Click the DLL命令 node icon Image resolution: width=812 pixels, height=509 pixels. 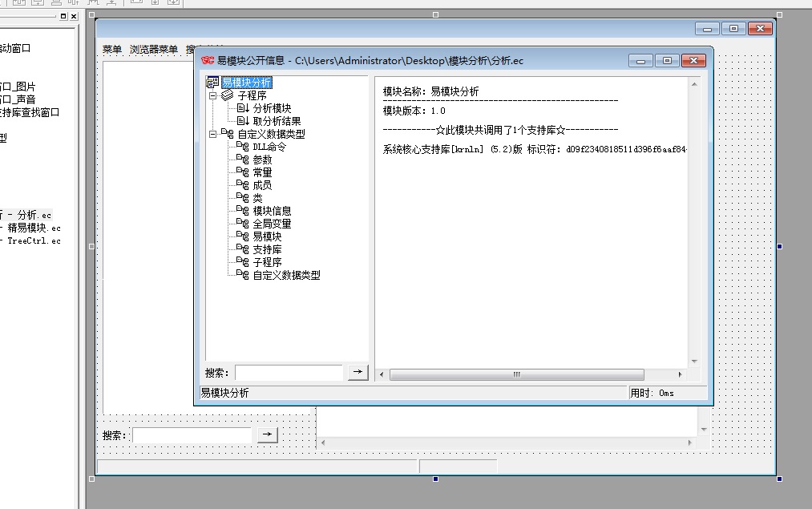(243, 147)
